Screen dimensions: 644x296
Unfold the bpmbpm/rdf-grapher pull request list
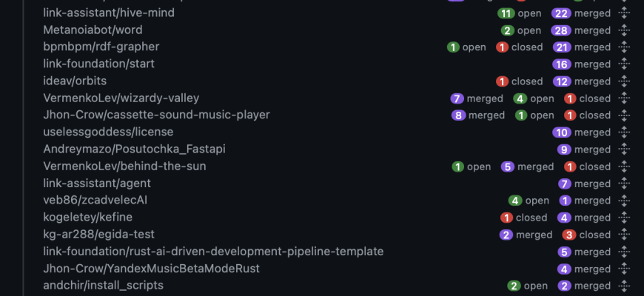tap(623, 47)
